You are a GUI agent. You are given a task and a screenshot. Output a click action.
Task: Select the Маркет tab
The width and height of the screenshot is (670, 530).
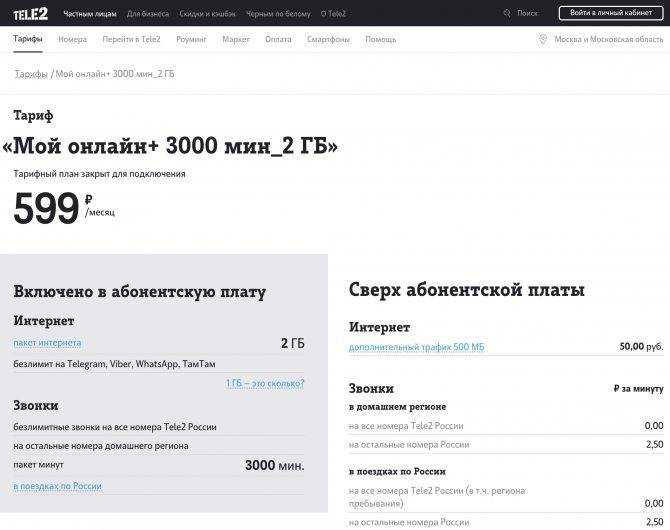pyautogui.click(x=236, y=39)
